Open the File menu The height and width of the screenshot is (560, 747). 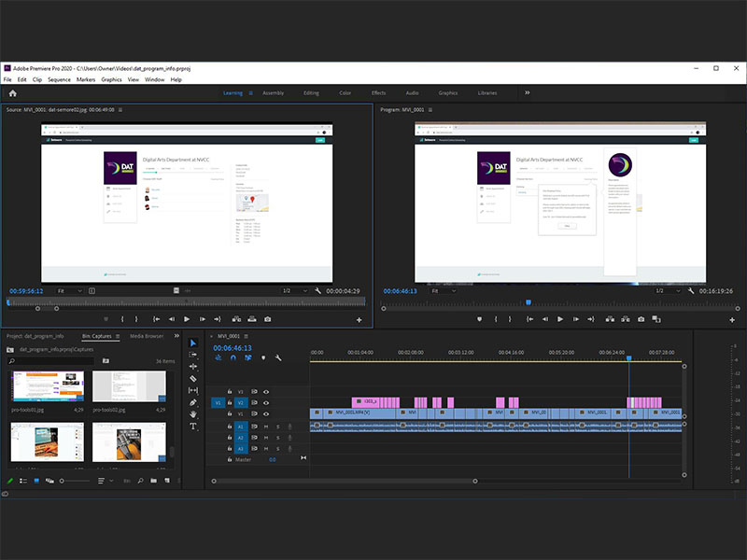[7, 79]
